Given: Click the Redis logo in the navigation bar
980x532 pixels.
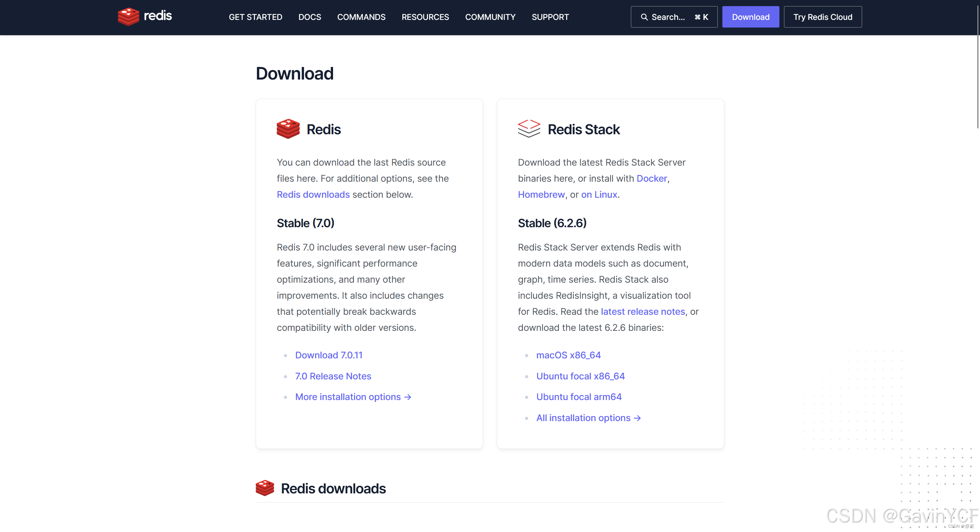Looking at the screenshot, I should [144, 16].
